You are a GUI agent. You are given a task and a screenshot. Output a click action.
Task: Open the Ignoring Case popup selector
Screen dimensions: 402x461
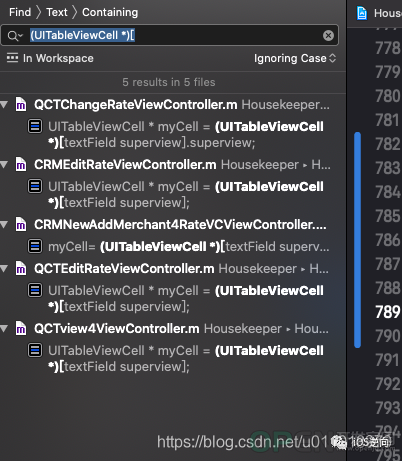[295, 58]
